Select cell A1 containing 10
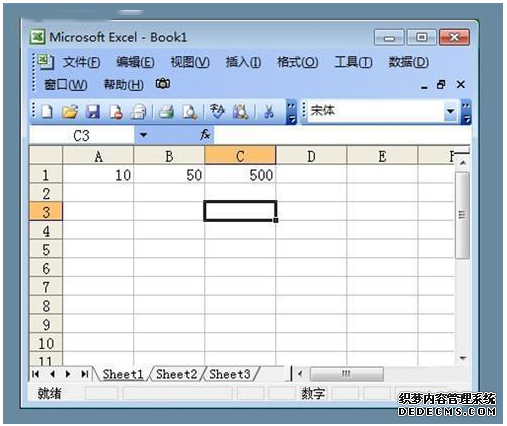The width and height of the screenshot is (507, 426). (98, 175)
